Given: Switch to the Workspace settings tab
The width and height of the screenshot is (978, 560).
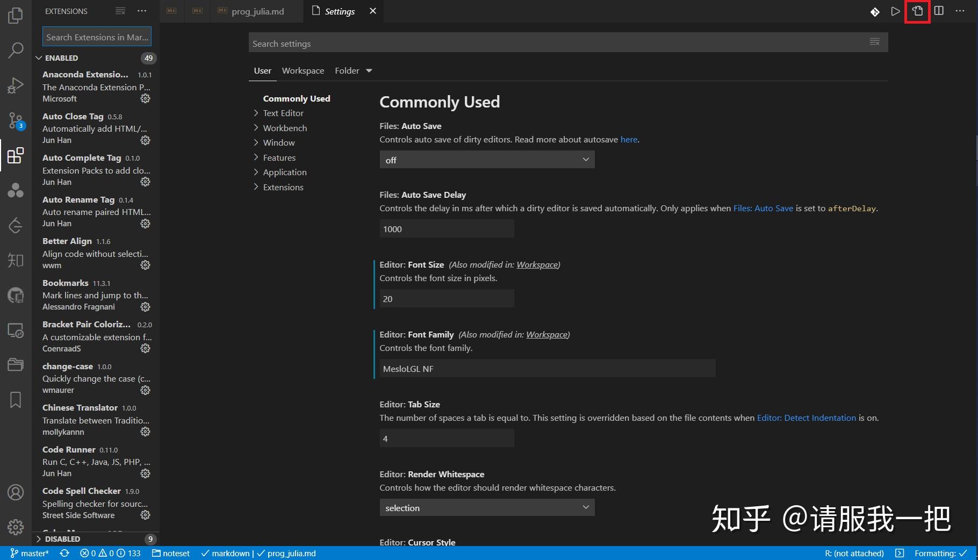Looking at the screenshot, I should (x=303, y=70).
